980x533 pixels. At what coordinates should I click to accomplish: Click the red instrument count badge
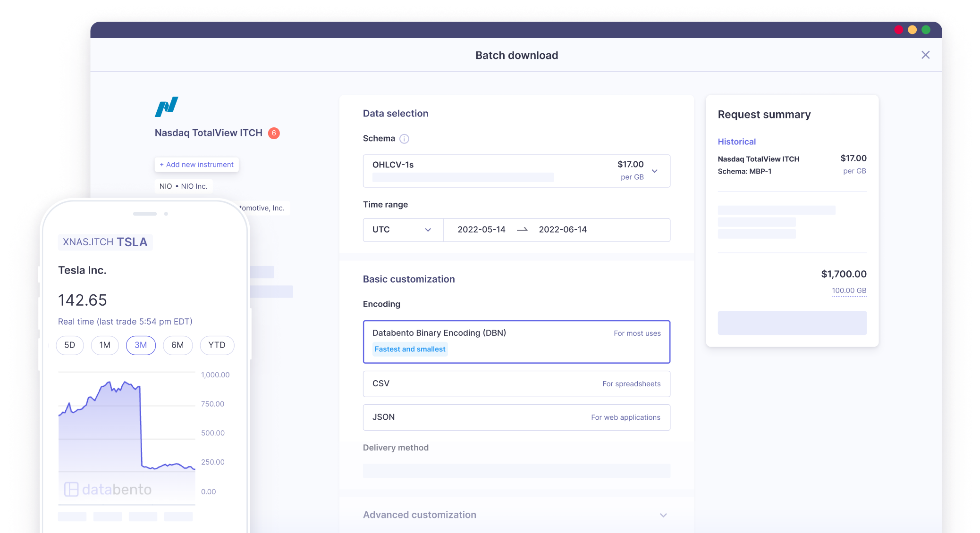(274, 133)
